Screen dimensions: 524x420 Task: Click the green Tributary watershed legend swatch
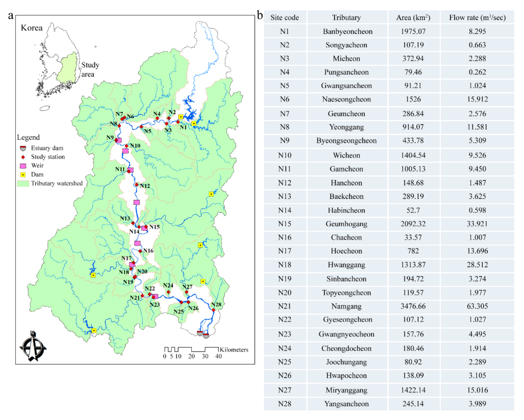pyautogui.click(x=23, y=184)
